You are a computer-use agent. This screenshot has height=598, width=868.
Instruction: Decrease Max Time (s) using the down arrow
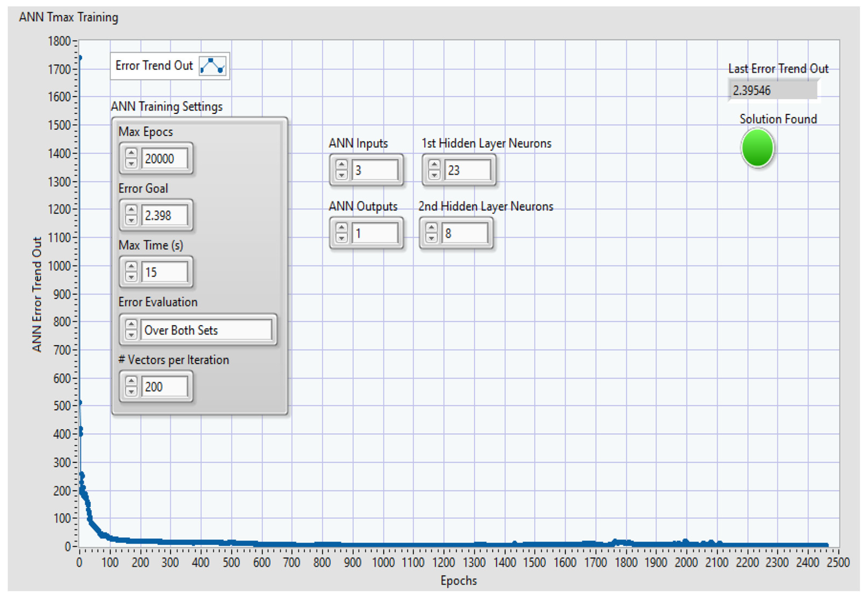coord(131,277)
